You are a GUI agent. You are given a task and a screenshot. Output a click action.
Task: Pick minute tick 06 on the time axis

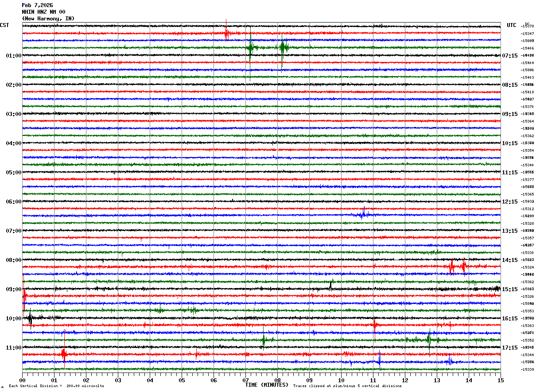pyautogui.click(x=214, y=380)
